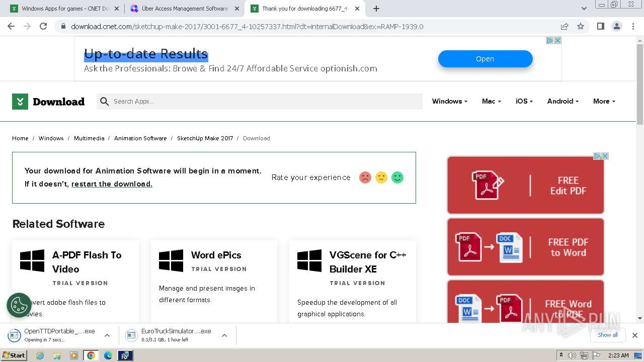This screenshot has height=362, width=644.
Task: Go to Home breadcrumb
Action: tap(20, 138)
